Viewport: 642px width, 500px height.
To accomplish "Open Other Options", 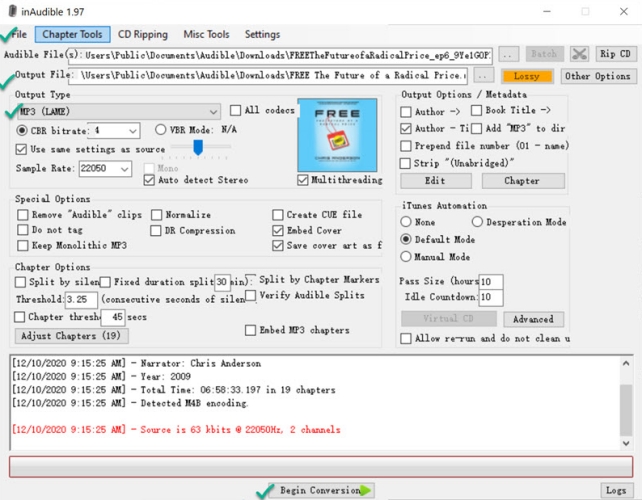I will click(598, 76).
